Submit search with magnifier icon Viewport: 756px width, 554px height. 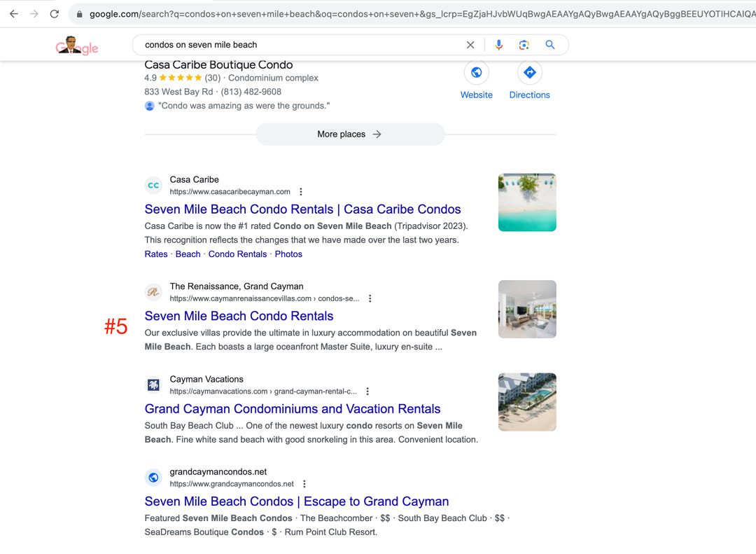[550, 45]
